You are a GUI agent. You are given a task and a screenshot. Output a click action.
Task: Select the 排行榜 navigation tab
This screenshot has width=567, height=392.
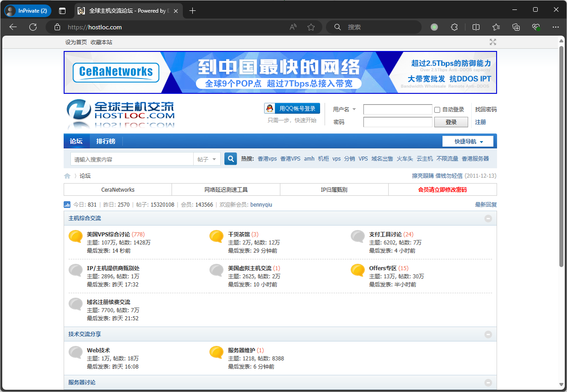(x=106, y=141)
